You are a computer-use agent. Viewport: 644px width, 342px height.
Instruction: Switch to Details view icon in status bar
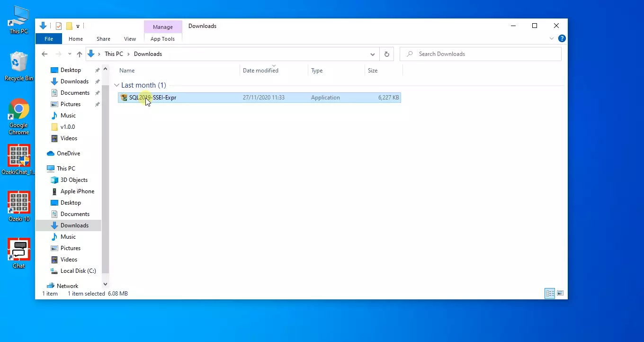[x=549, y=294]
